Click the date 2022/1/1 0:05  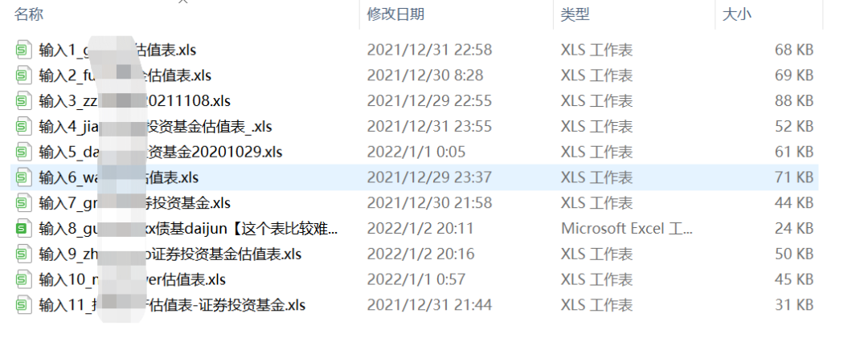click(416, 152)
